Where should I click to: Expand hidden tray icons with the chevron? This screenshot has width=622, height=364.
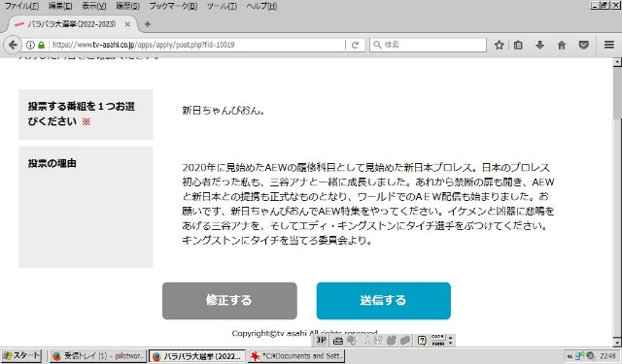pyautogui.click(x=570, y=356)
